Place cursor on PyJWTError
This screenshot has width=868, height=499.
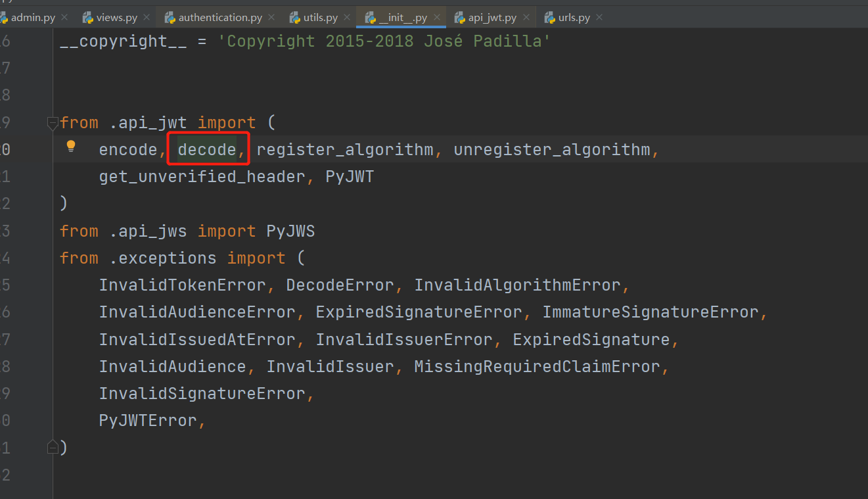[148, 421]
